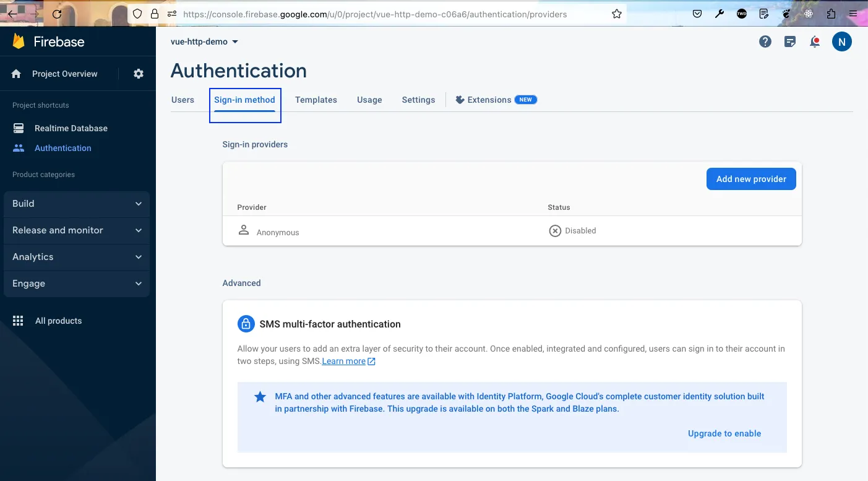
Task: Click the external link icon after Learn more
Action: tap(371, 361)
